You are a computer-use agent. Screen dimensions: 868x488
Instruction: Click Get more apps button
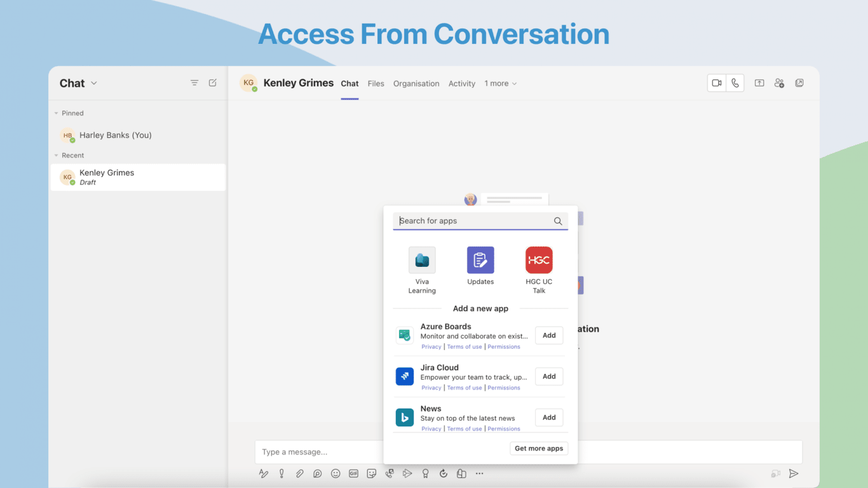[539, 449]
